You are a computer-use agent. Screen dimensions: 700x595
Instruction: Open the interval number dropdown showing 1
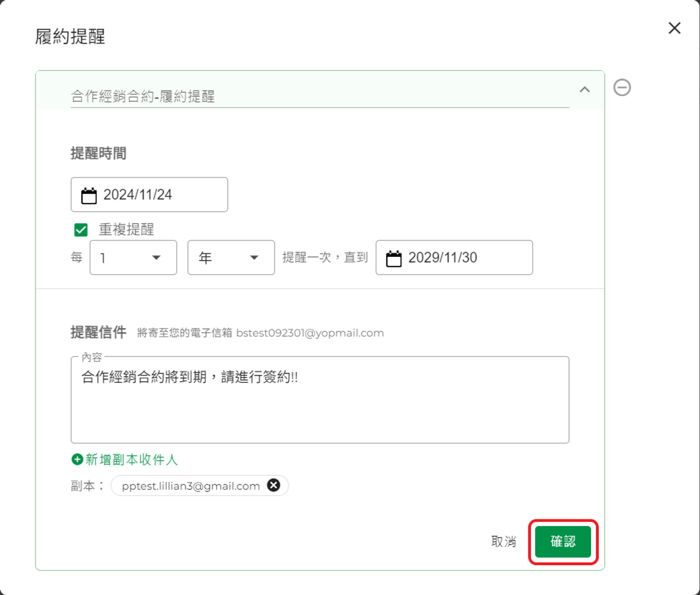(x=133, y=258)
